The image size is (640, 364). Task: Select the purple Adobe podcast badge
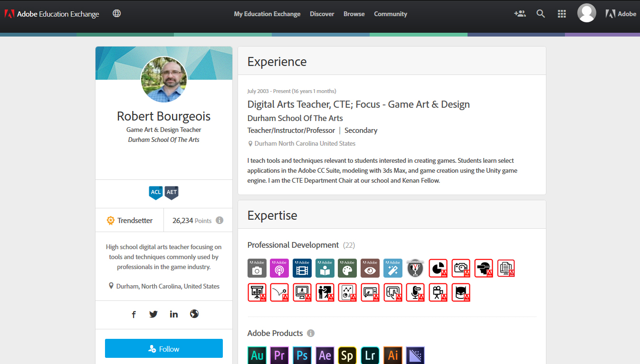[x=279, y=268]
